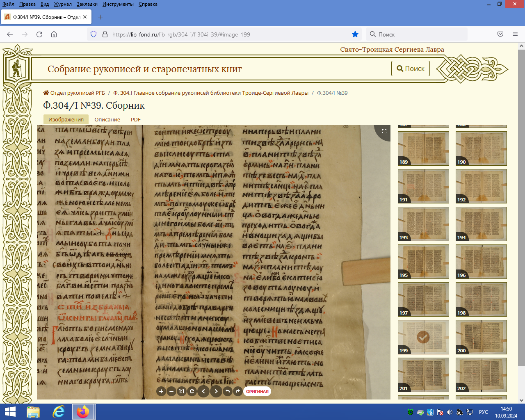
Task: Go back in browser history
Action: pyautogui.click(x=10, y=34)
